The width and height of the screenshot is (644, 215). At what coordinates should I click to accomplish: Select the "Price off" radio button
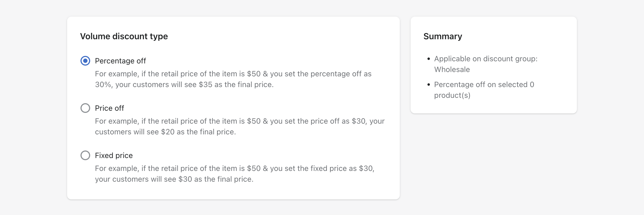coord(85,108)
